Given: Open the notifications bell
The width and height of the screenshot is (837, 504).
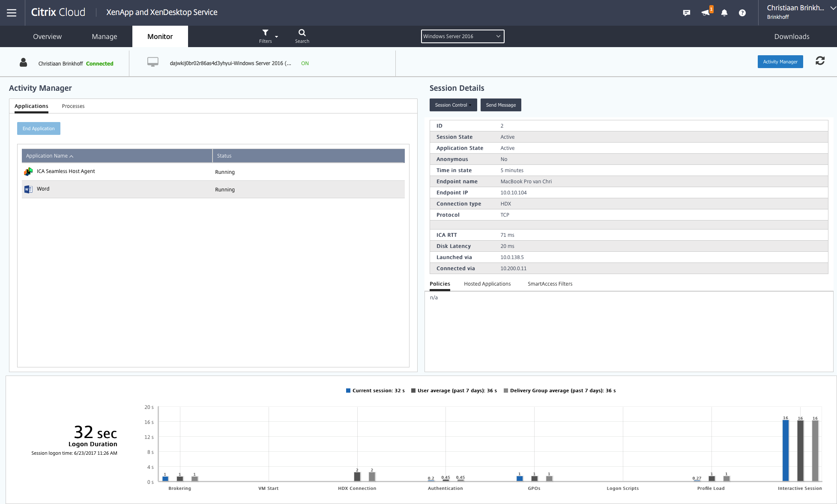Looking at the screenshot, I should pyautogui.click(x=724, y=13).
